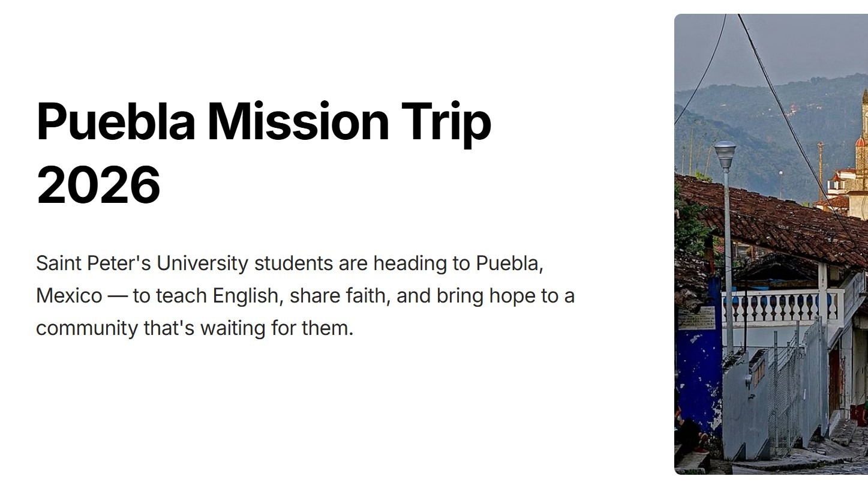Click the "community that's waiting for them" line
Viewport: 868px width, 491px height.
click(x=194, y=328)
